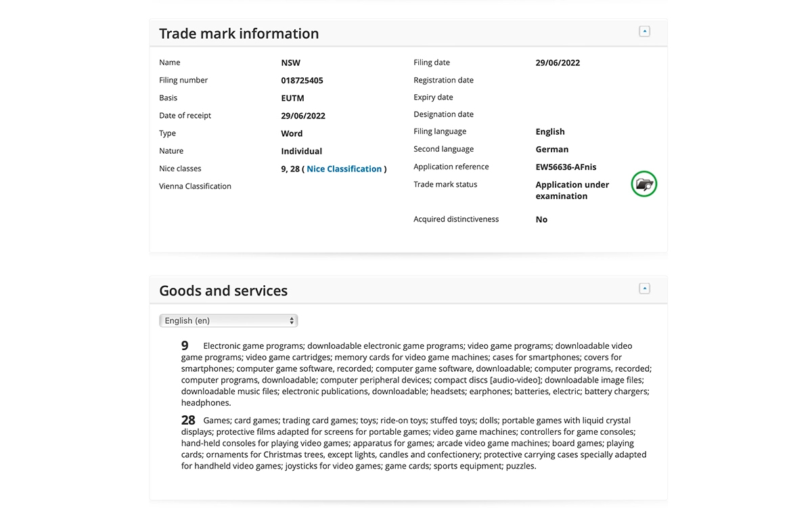Click the class 28 number heading
Screen dimensions: 812x508
[188, 420]
